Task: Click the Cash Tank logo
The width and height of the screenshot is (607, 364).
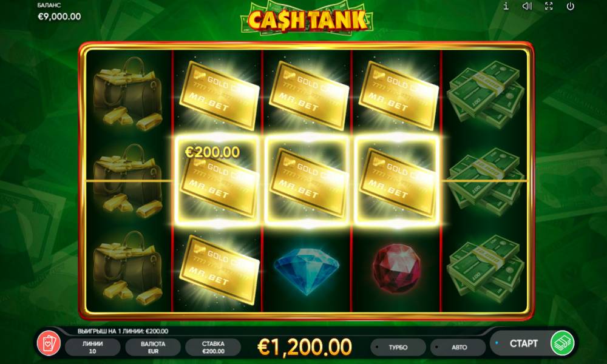Action: (x=307, y=19)
